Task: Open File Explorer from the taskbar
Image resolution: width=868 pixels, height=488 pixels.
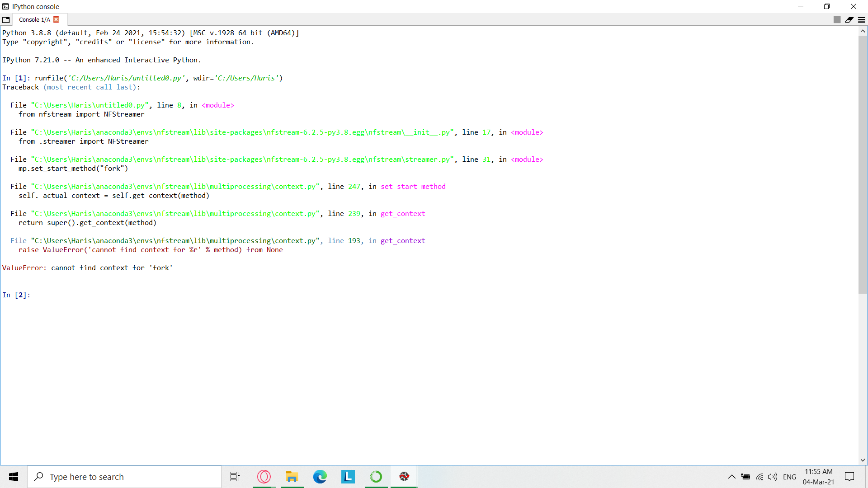Action: coord(292,477)
